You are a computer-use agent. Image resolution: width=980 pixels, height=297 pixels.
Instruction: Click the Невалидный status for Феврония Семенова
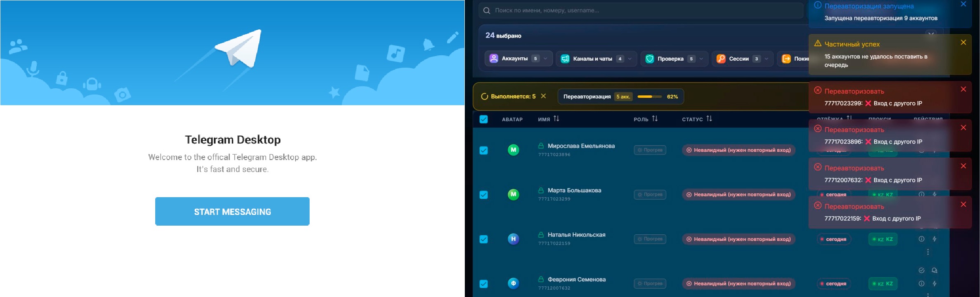point(739,283)
